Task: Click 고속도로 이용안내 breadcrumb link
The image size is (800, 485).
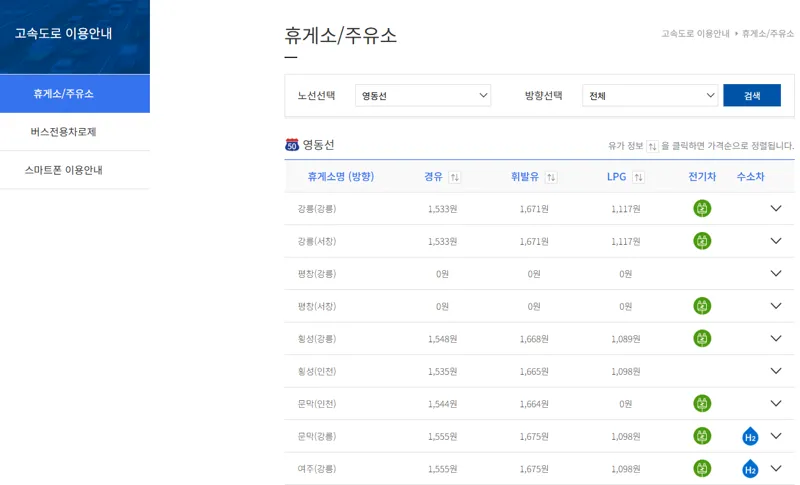Action: (x=695, y=34)
